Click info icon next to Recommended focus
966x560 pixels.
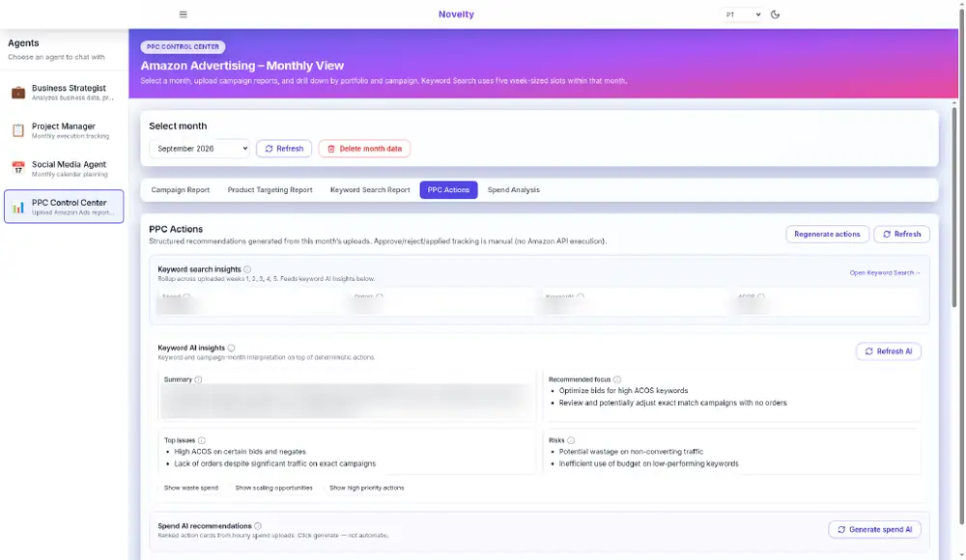pos(616,379)
